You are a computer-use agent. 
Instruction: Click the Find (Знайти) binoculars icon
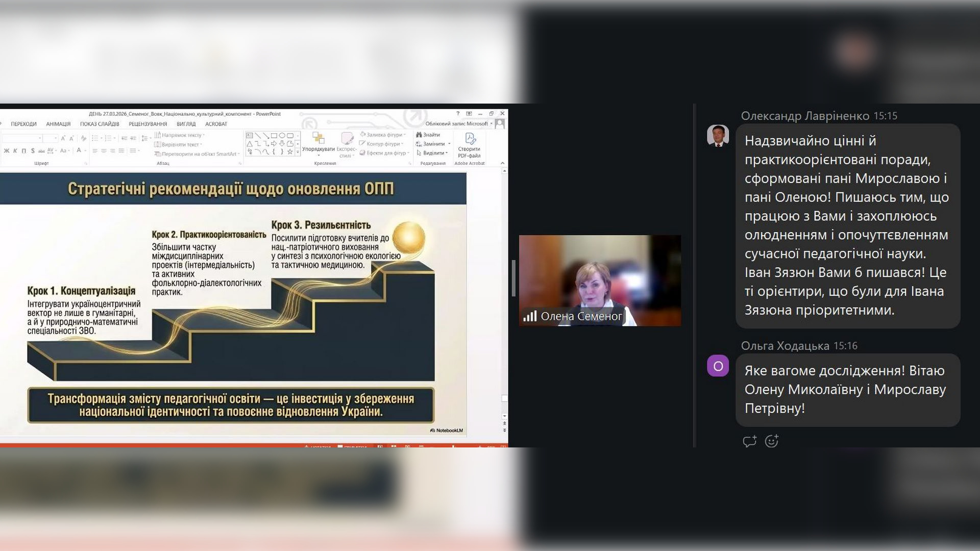pos(428,135)
